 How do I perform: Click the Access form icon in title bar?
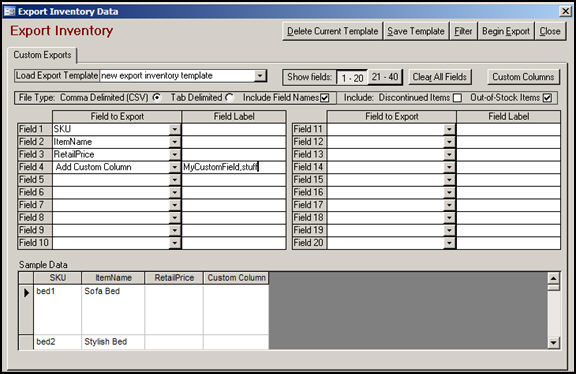pyautogui.click(x=9, y=11)
